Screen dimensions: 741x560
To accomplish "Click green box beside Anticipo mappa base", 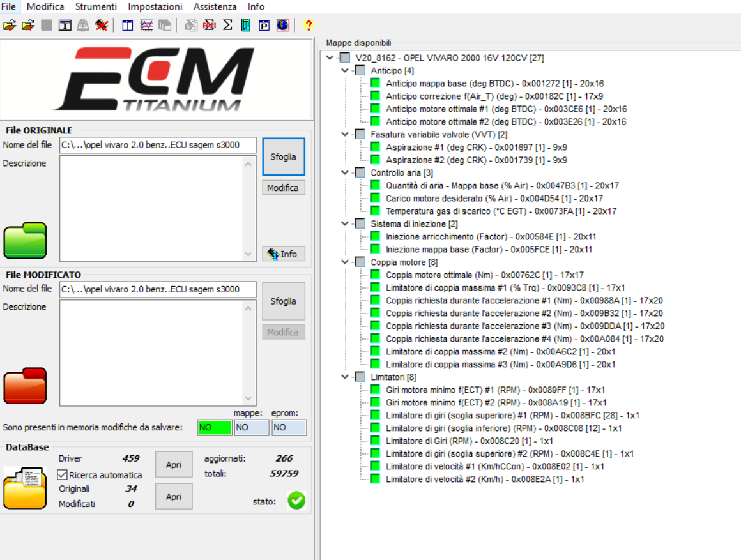I will [375, 83].
